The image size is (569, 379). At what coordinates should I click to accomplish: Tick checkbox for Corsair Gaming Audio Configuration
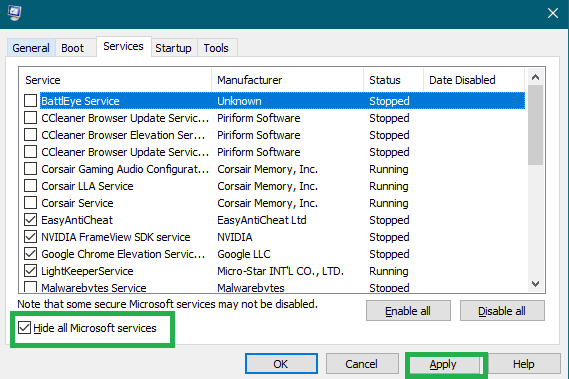click(x=30, y=169)
